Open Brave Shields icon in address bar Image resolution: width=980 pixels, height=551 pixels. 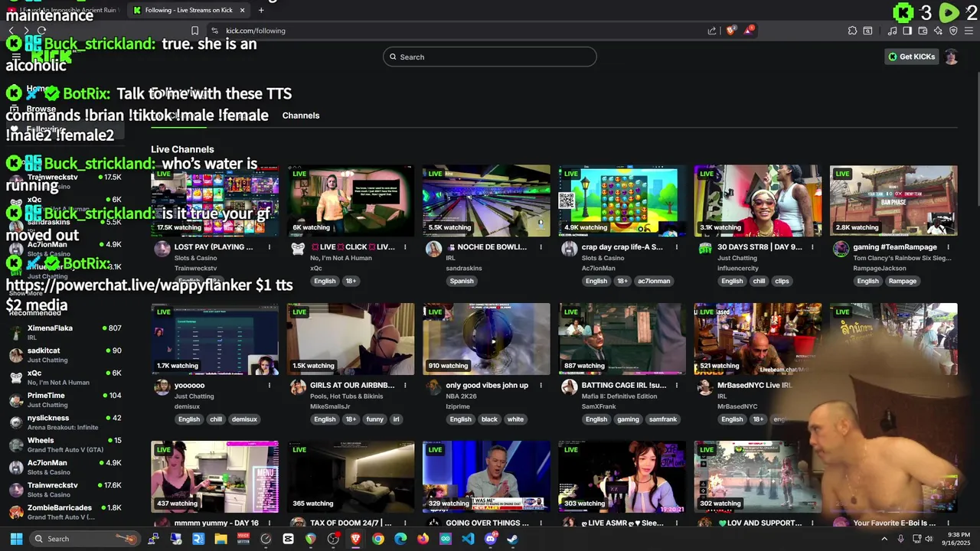point(731,31)
